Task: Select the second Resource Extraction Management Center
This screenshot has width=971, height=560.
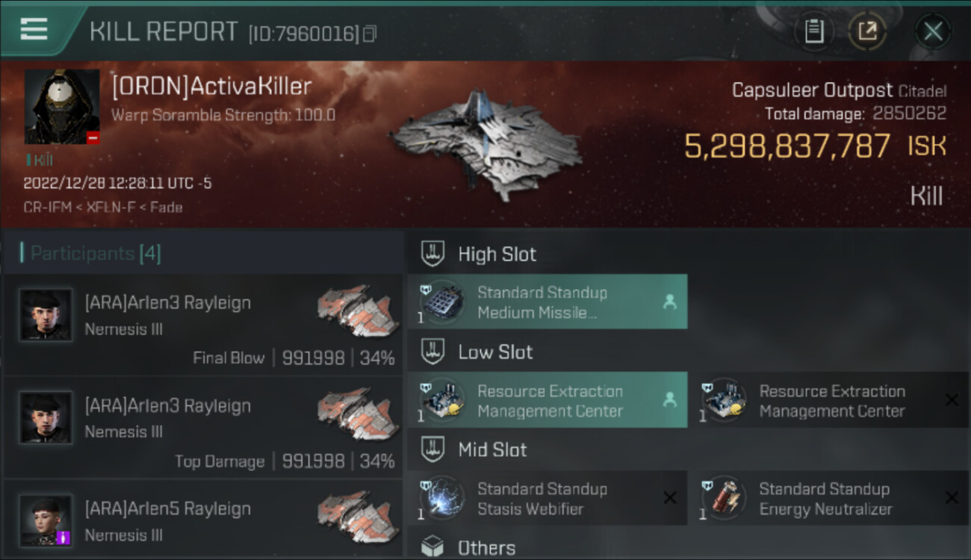Action: [829, 400]
